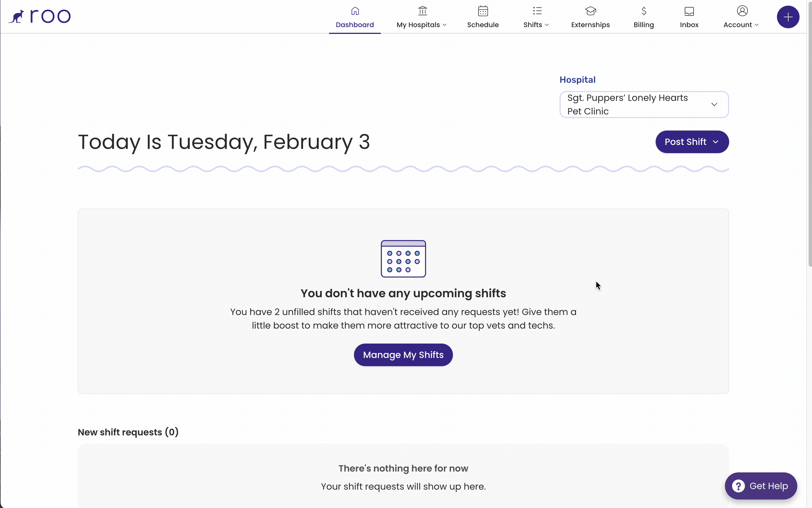The height and width of the screenshot is (508, 812).
Task: Click the Post Shift dropdown chevron
Action: pyautogui.click(x=716, y=142)
